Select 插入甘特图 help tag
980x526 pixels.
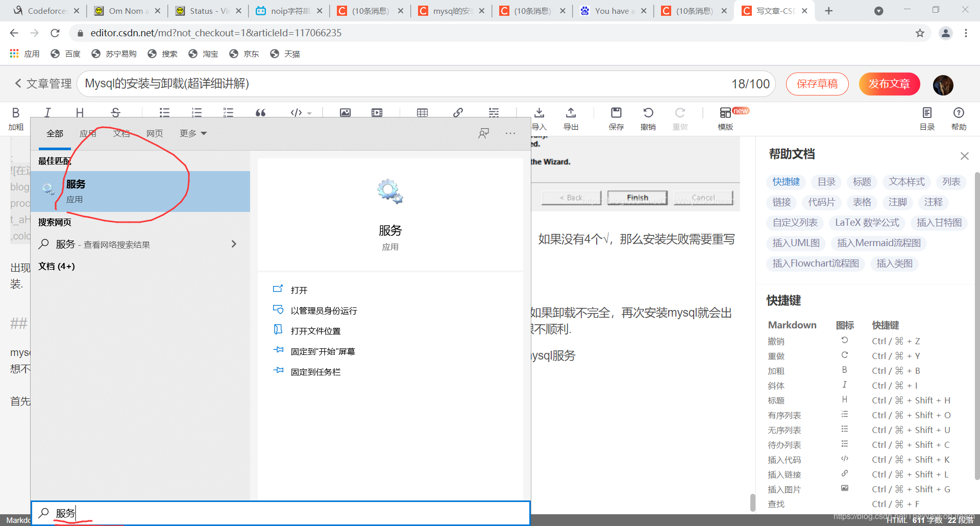tap(939, 223)
